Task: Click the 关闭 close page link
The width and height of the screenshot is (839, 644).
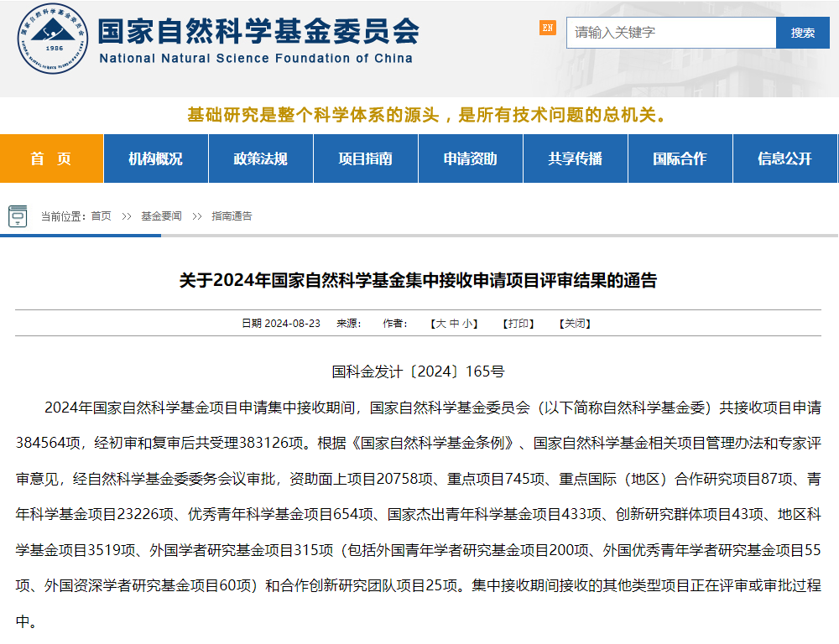Action: click(x=575, y=324)
